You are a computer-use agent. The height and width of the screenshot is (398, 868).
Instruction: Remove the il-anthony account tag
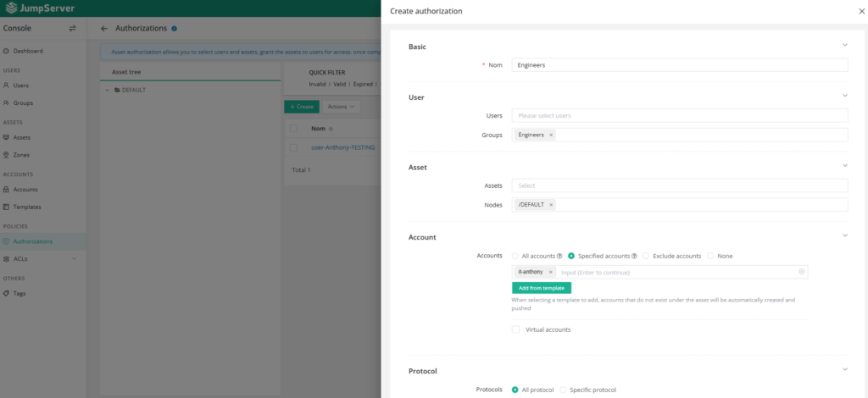tap(550, 272)
